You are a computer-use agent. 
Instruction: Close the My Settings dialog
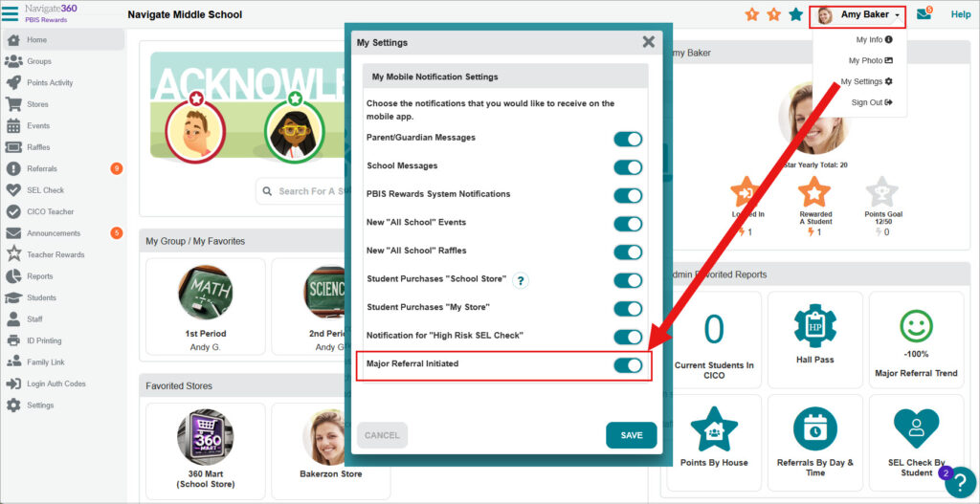(648, 42)
